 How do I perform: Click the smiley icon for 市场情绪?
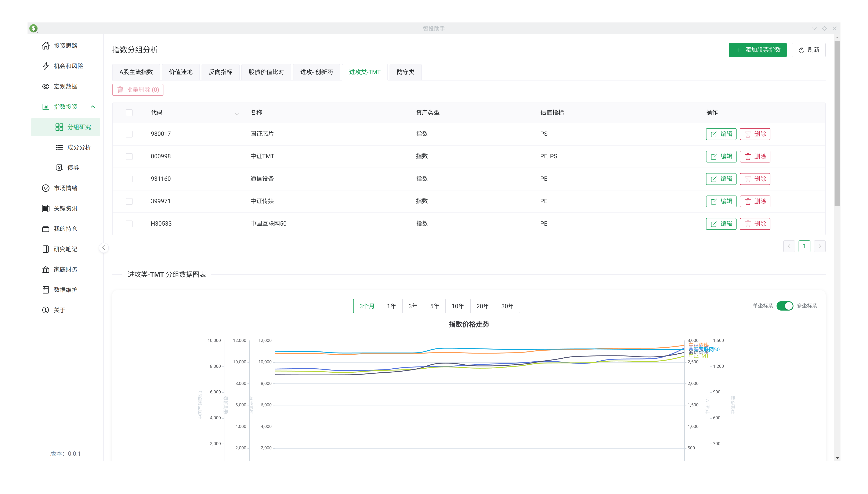pyautogui.click(x=46, y=188)
